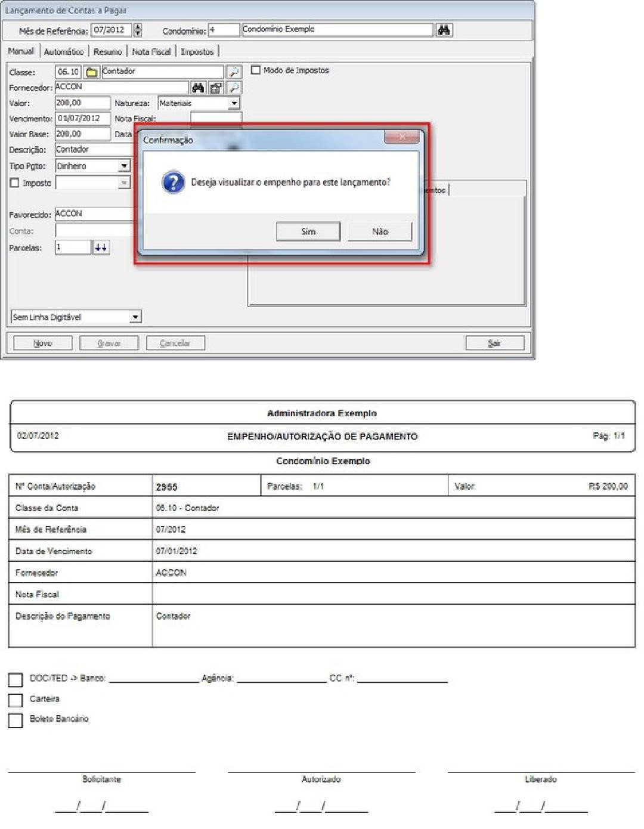Click the blue arrows icon beside Parcelas
This screenshot has height=829, width=644.
pyautogui.click(x=101, y=247)
